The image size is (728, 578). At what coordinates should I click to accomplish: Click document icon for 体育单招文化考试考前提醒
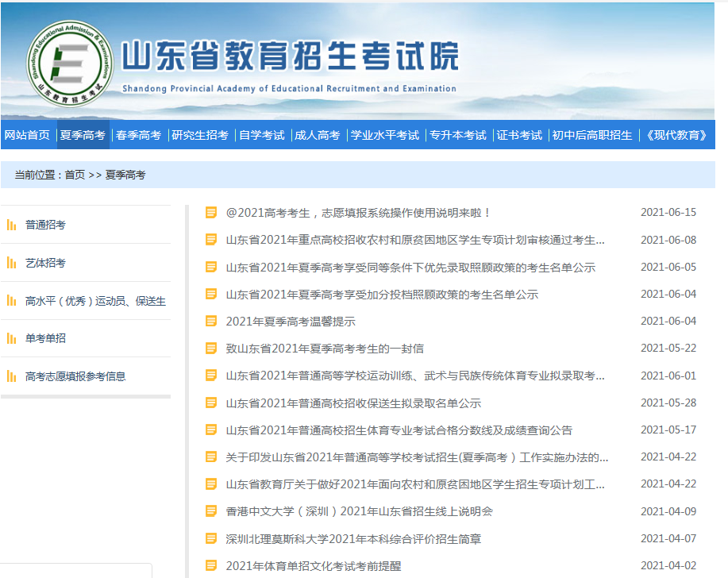click(x=211, y=565)
